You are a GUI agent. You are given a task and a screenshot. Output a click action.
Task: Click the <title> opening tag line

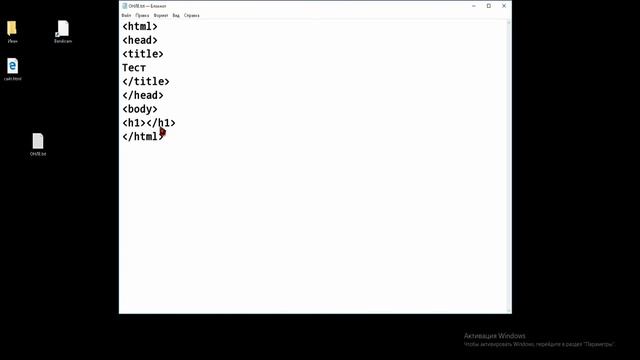coord(143,54)
